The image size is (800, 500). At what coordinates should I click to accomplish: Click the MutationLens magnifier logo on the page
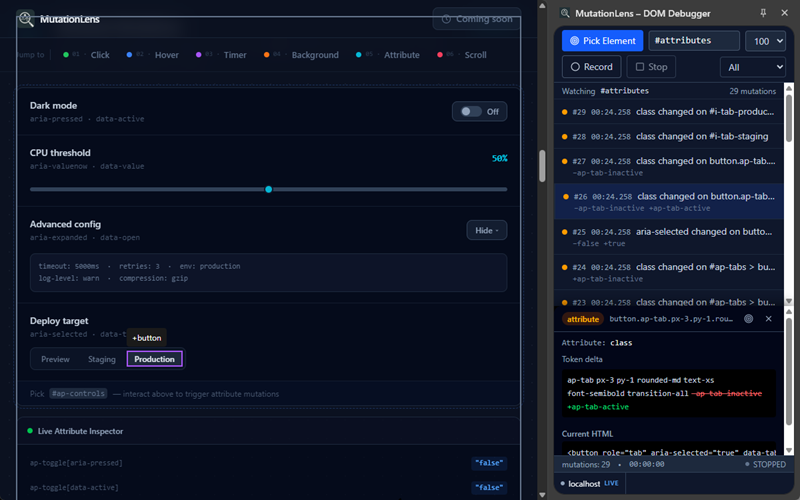26,19
